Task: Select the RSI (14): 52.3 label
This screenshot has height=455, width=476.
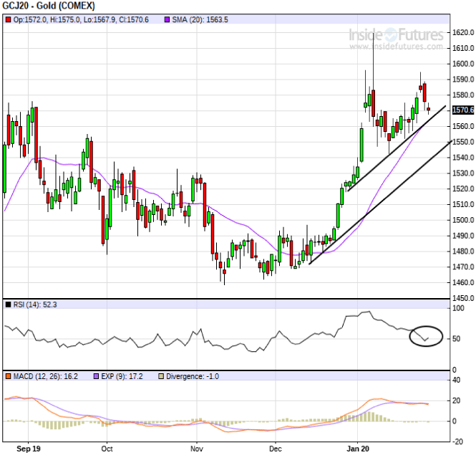Action: tap(35, 305)
